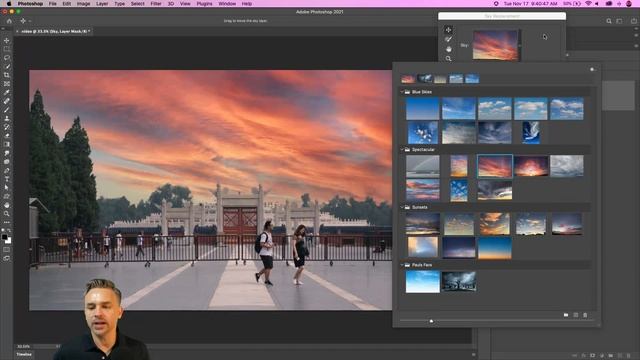
Task: Open the Image menu
Action: pos(83,4)
